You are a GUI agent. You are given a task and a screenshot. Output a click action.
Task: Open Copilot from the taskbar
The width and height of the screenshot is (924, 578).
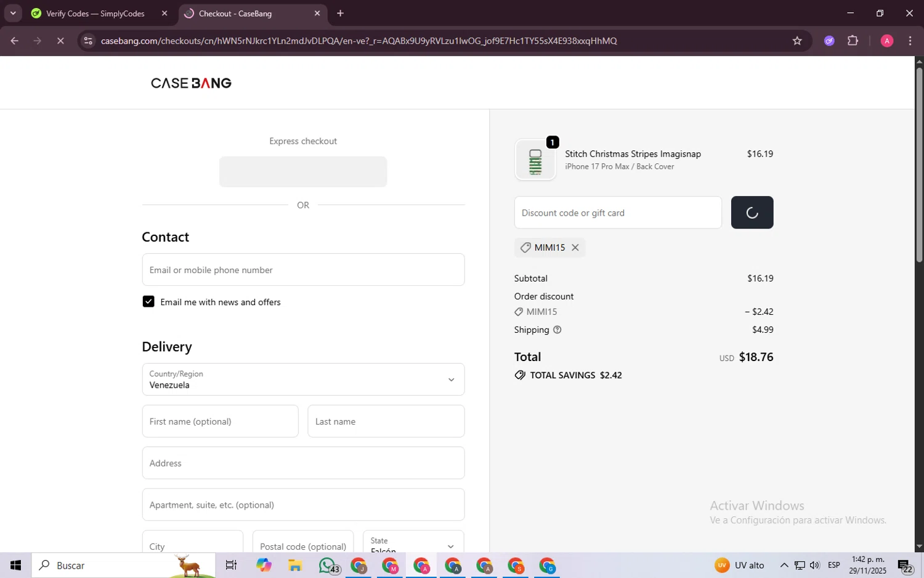coord(264,565)
